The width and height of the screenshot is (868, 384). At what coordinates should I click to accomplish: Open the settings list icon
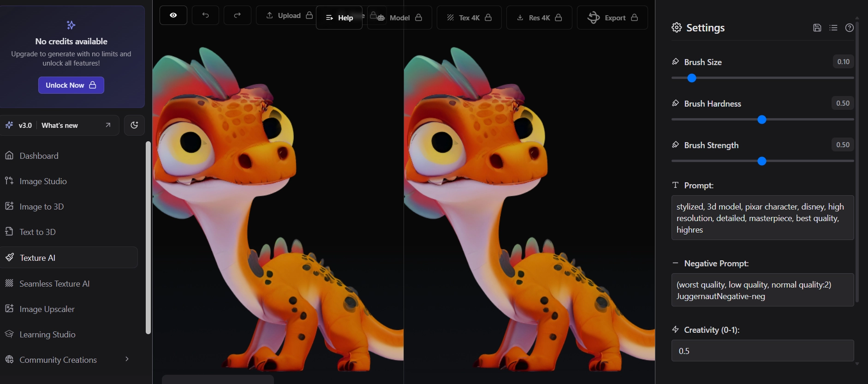833,28
